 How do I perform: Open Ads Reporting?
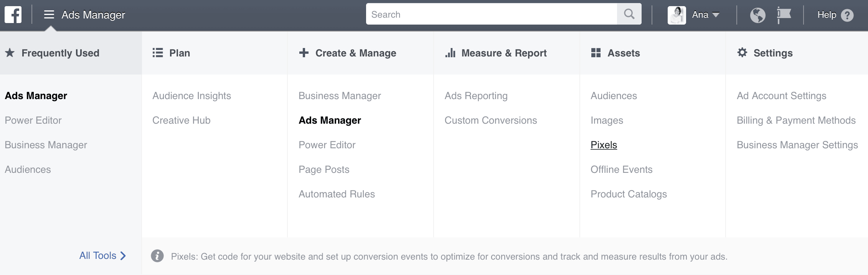click(x=476, y=96)
